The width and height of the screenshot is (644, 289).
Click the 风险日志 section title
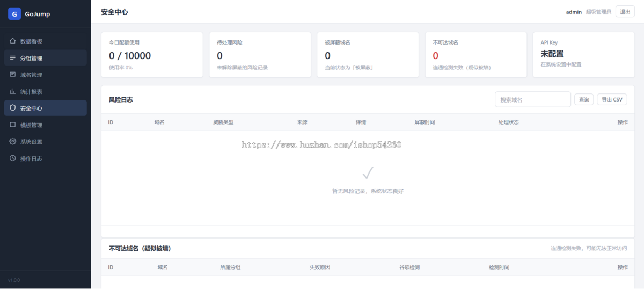click(x=121, y=100)
